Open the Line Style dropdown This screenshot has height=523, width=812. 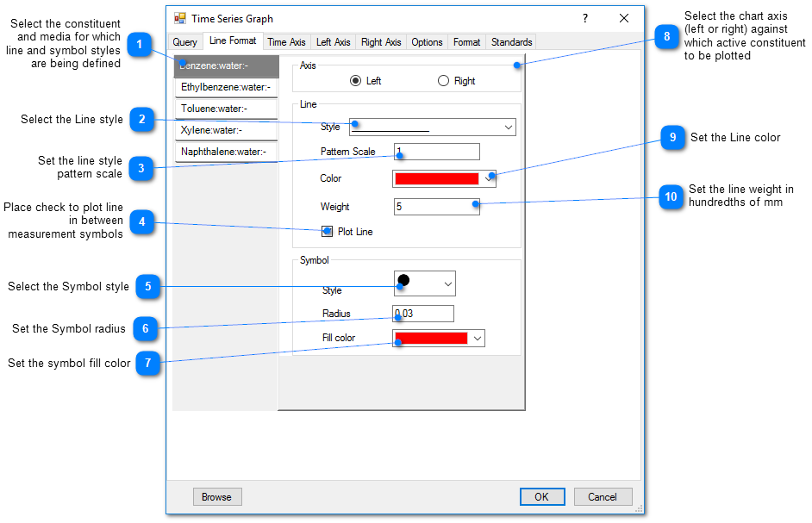point(508,128)
